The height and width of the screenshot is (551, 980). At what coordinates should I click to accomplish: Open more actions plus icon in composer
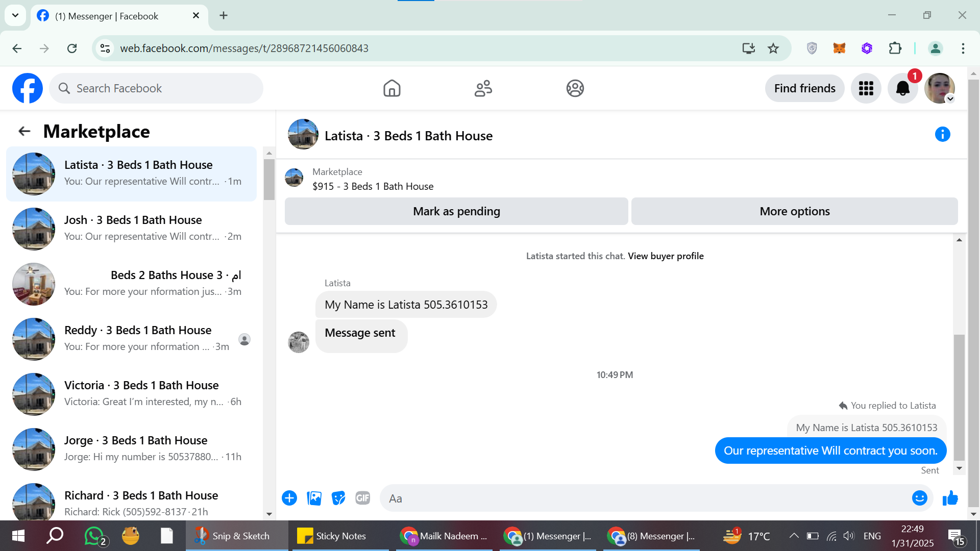(x=289, y=498)
